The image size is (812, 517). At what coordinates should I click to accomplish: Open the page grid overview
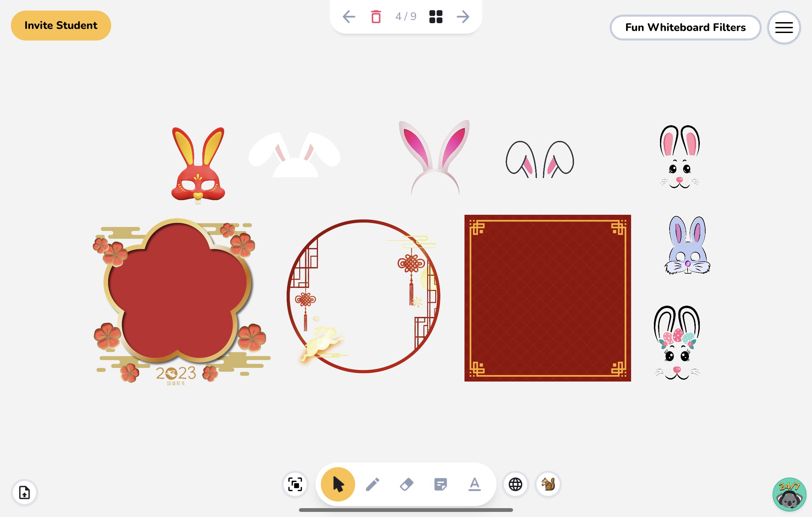point(436,16)
